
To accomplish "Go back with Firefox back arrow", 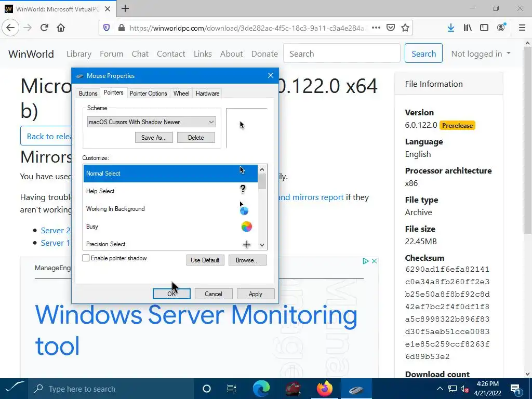I will point(10,28).
